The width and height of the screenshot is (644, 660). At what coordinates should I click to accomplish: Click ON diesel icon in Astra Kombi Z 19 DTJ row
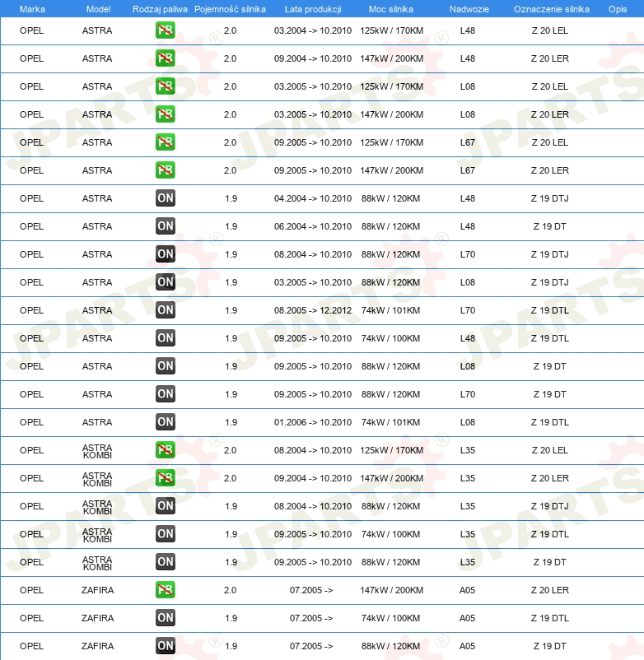pos(166,506)
